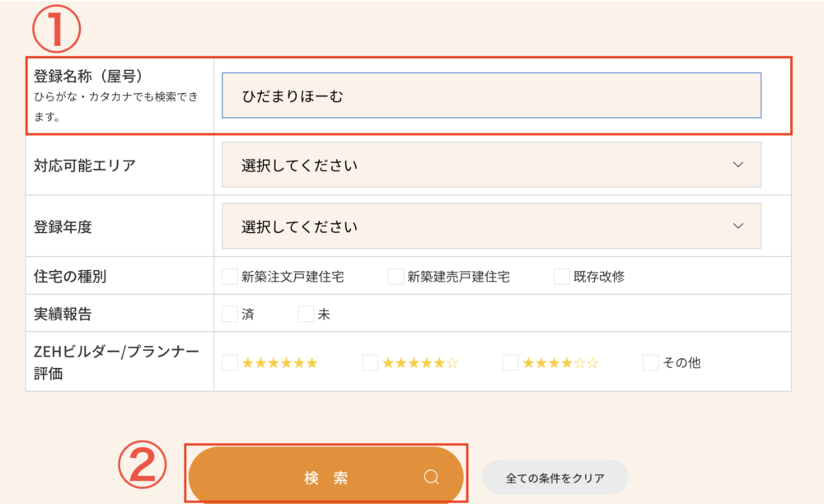
Task: Click the magnifying glass icon on search button
Action: tap(431, 478)
